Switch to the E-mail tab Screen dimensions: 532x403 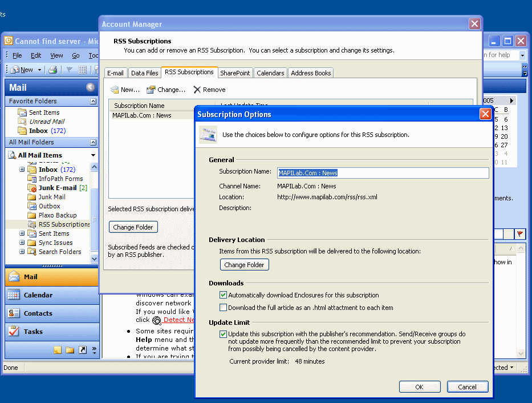pyautogui.click(x=115, y=73)
